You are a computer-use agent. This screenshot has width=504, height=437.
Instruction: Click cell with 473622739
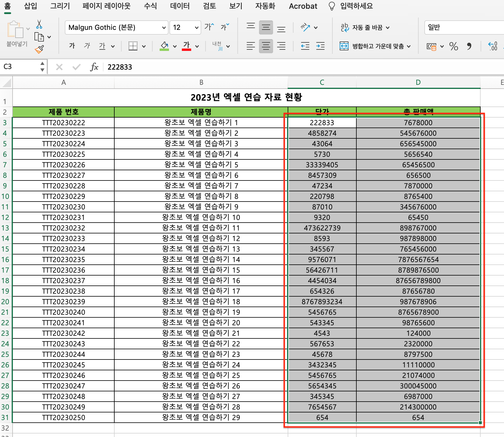[322, 228]
